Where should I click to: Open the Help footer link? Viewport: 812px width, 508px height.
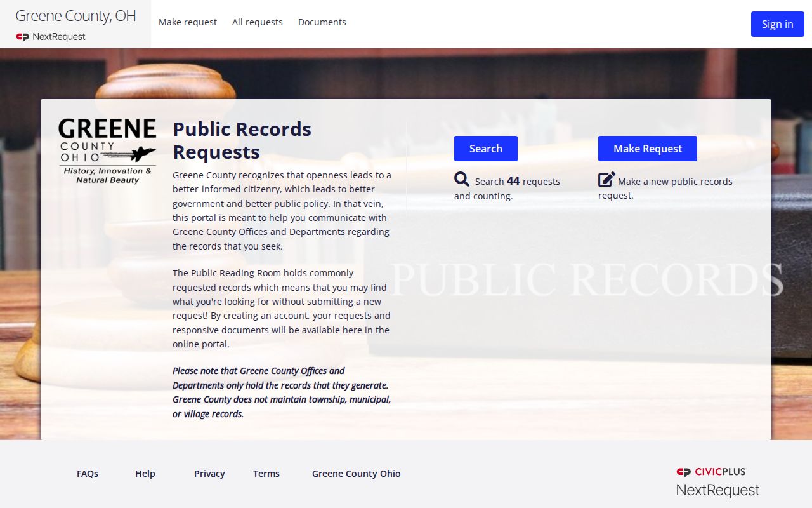(145, 474)
